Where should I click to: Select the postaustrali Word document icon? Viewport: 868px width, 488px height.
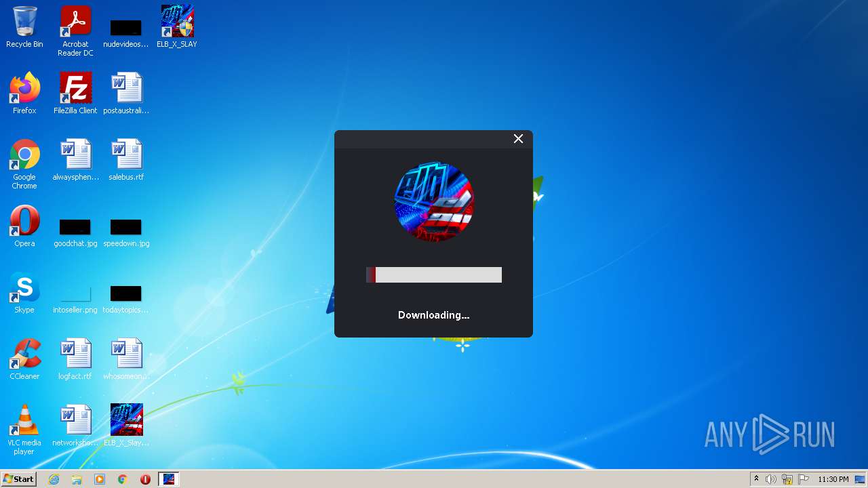(x=126, y=94)
